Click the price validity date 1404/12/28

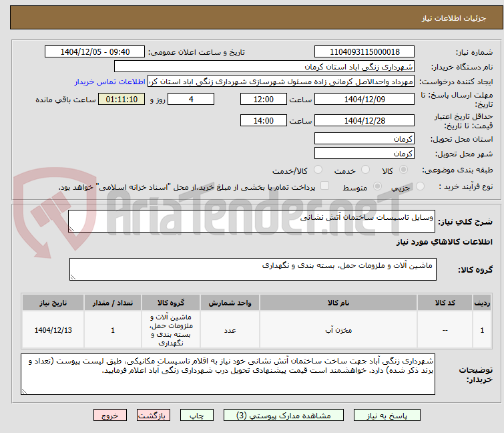364,121
